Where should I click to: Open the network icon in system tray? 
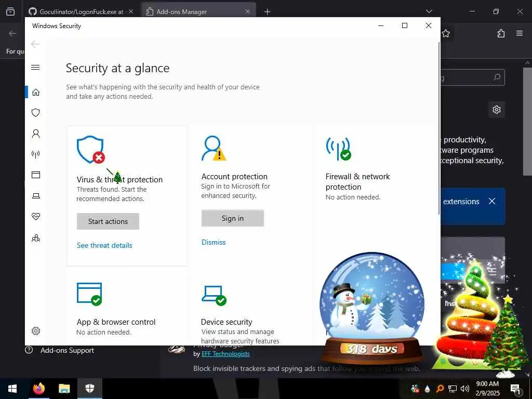(x=453, y=389)
